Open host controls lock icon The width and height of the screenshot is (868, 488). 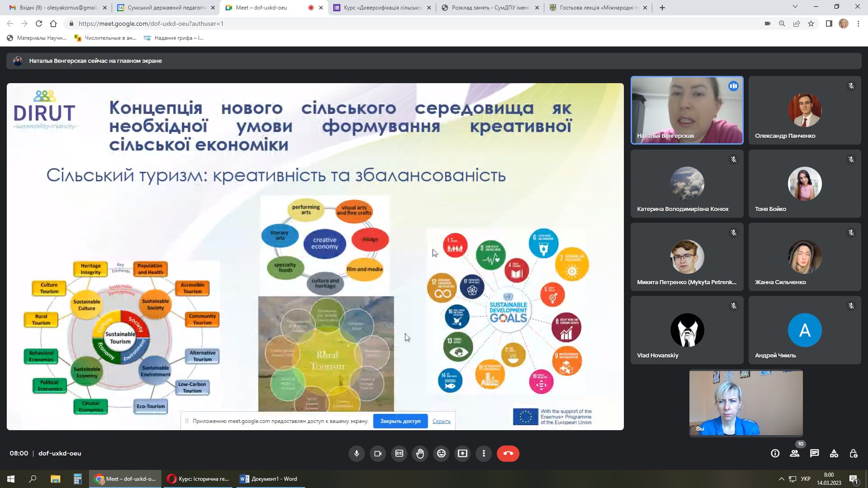(854, 453)
